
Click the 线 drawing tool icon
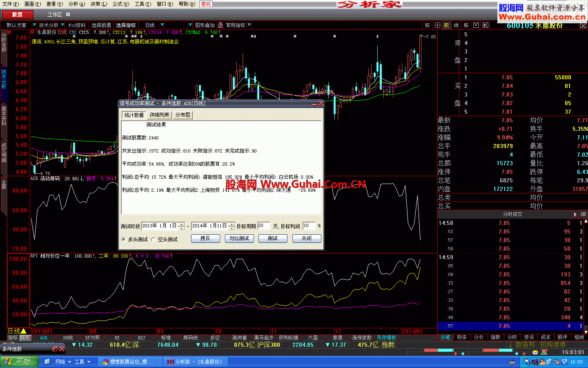(456, 25)
